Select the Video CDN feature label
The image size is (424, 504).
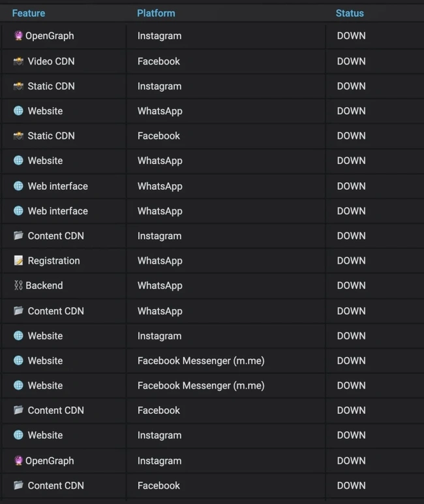tap(51, 61)
